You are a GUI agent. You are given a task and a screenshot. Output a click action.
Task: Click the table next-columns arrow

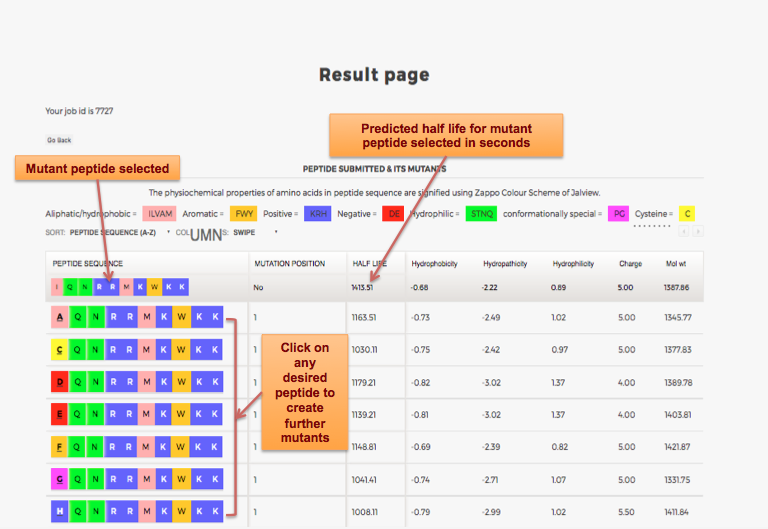point(697,232)
